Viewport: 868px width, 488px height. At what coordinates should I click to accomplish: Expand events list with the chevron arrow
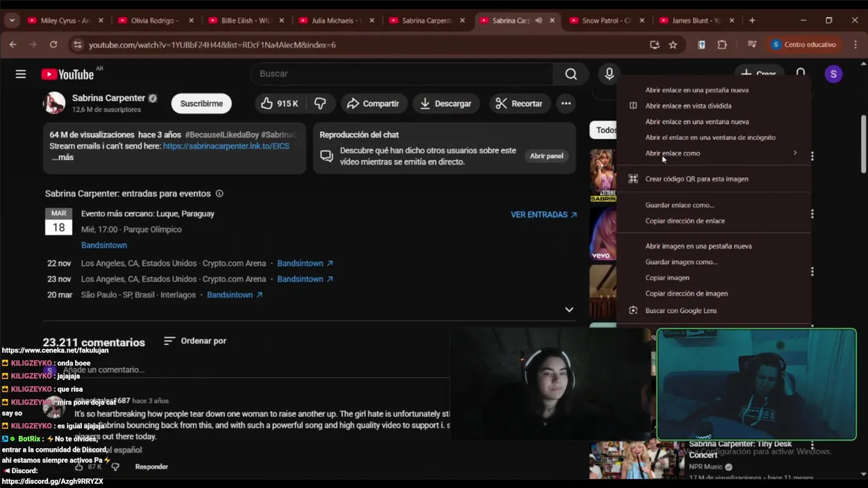pyautogui.click(x=569, y=310)
